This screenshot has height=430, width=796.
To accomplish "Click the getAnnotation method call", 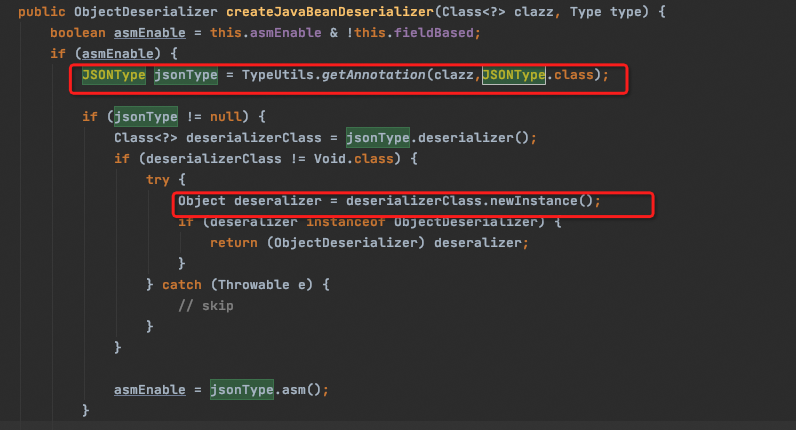I will [373, 75].
